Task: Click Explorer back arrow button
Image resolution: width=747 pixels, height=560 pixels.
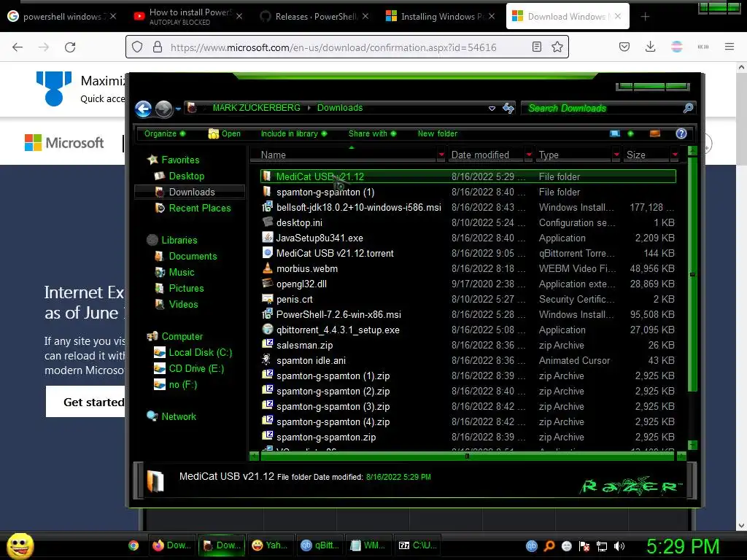Action: click(x=144, y=109)
